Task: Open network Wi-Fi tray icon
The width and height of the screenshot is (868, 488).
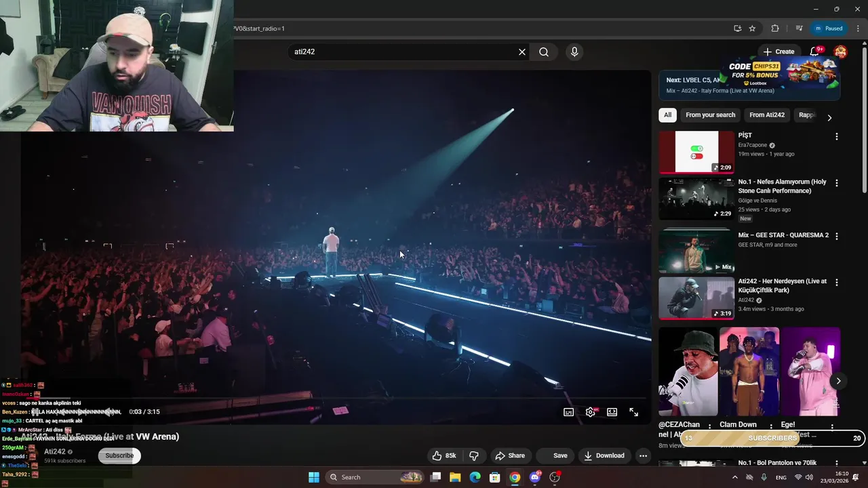Action: [x=798, y=477]
